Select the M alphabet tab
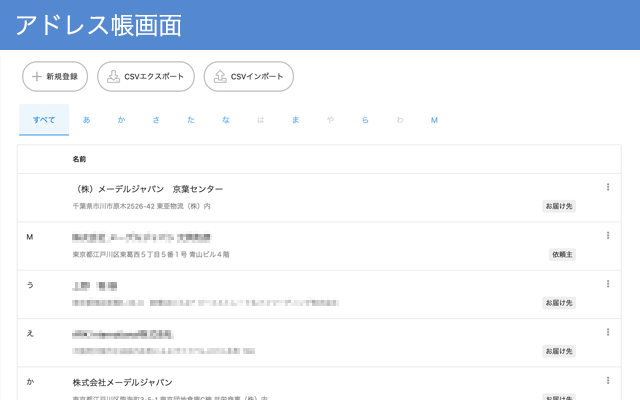640x400 pixels. pos(435,120)
